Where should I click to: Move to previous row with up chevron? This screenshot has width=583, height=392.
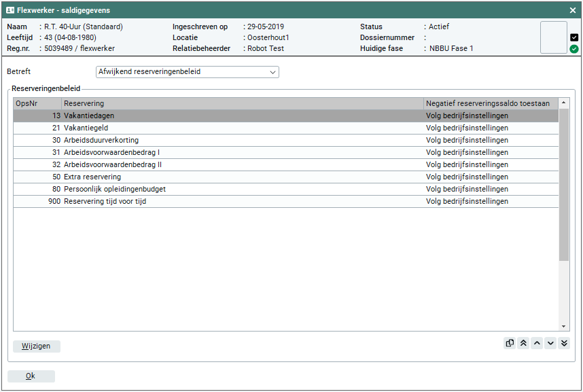(x=537, y=344)
